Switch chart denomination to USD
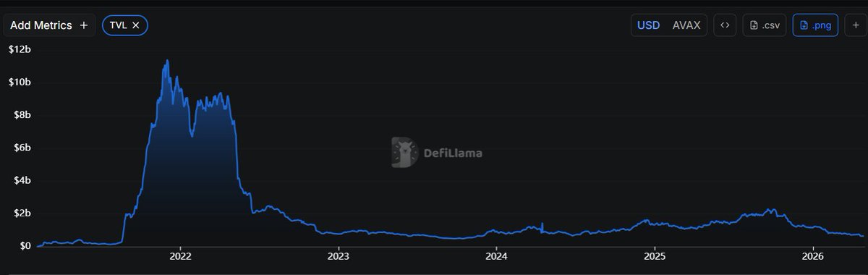Screen dimensions: 868x275 [x=648, y=25]
